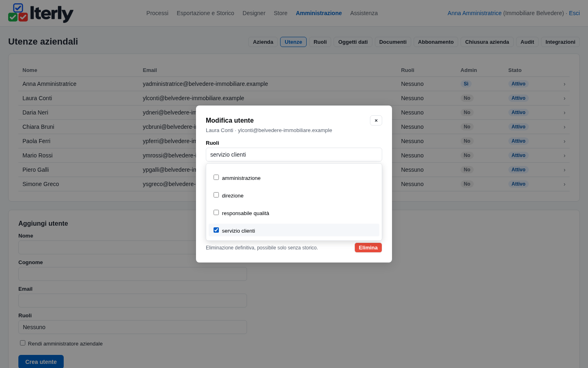Click the red Elimina button

tap(368, 248)
